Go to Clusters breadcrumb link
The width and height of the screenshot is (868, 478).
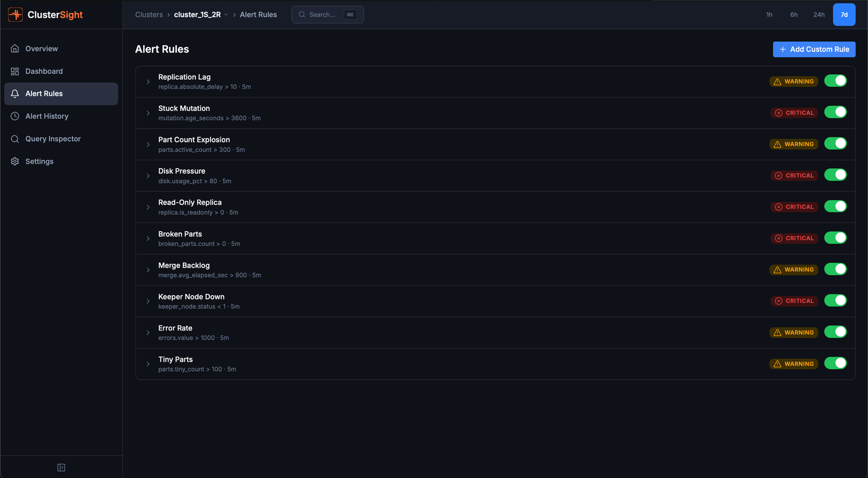pos(149,15)
